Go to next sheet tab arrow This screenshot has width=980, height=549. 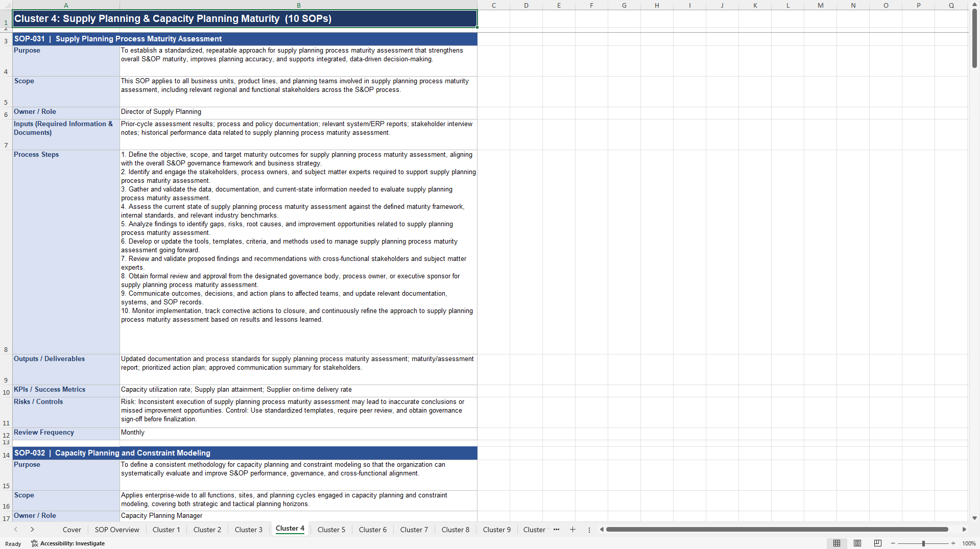tap(32, 530)
